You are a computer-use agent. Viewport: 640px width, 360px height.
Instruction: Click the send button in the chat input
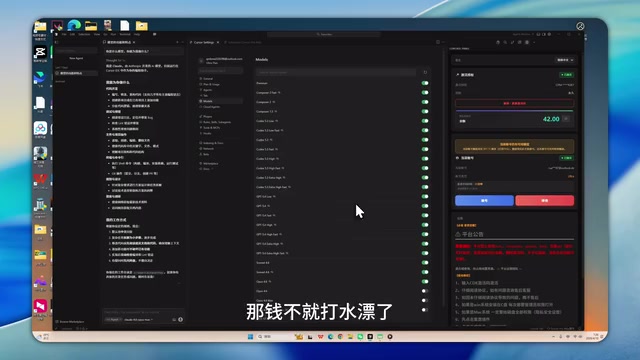coord(180,320)
